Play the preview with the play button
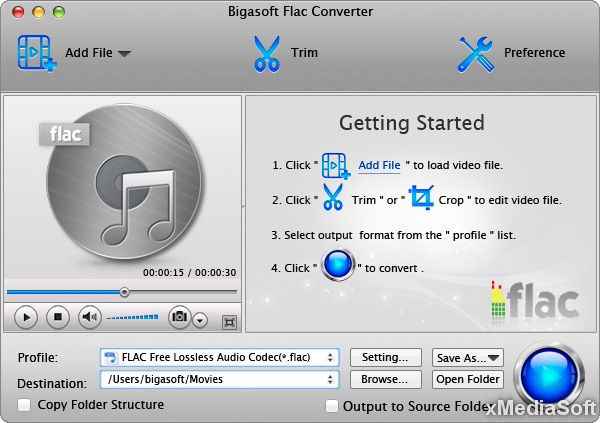The width and height of the screenshot is (600, 423). tap(26, 317)
